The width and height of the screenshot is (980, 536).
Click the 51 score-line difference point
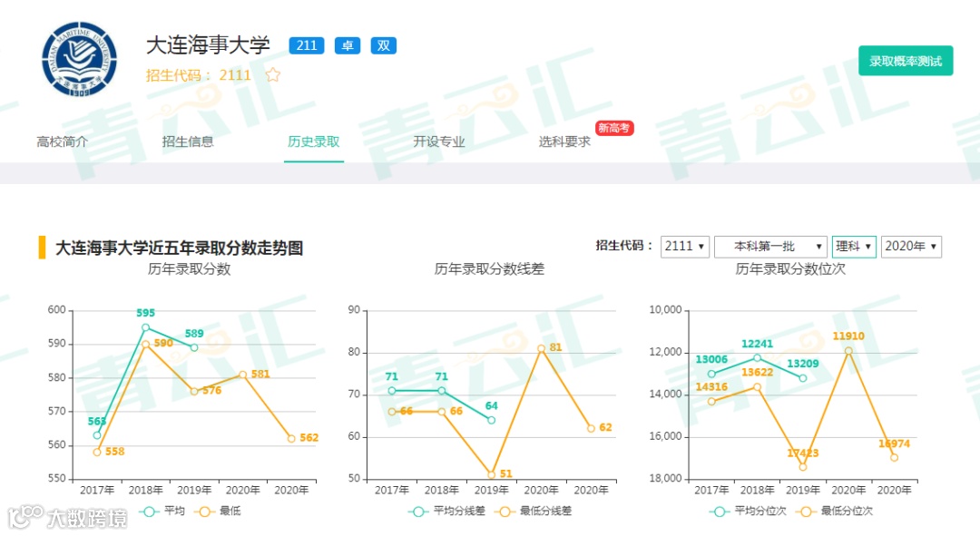491,474
